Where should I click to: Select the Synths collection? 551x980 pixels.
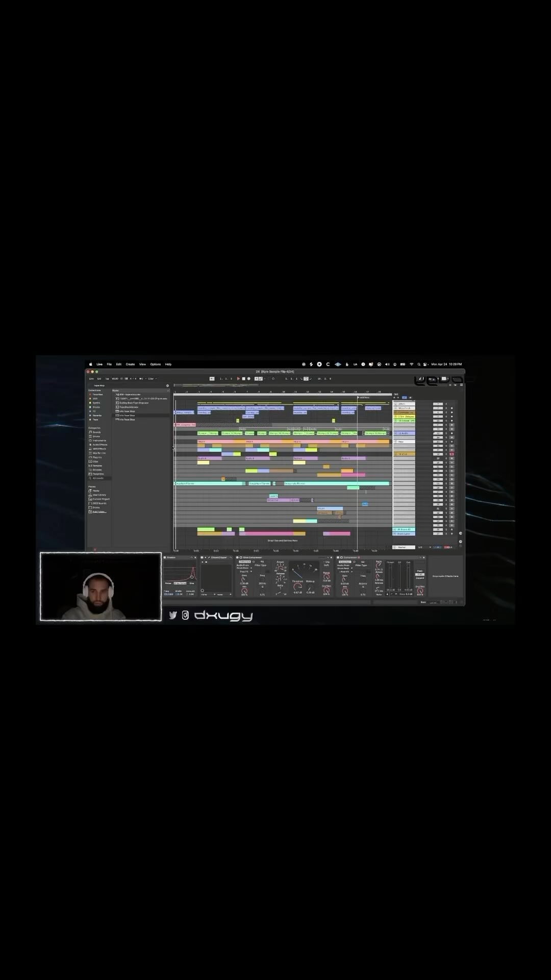pyautogui.click(x=95, y=403)
